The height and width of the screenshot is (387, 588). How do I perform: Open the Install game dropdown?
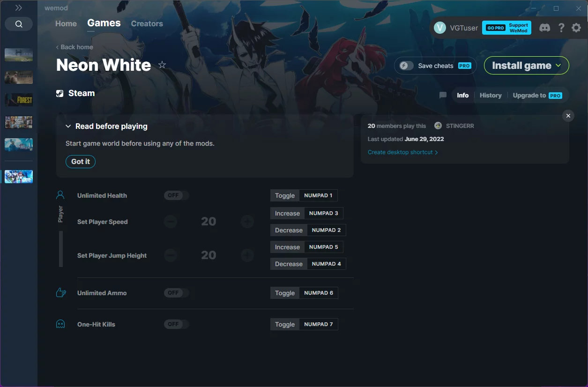pyautogui.click(x=527, y=66)
